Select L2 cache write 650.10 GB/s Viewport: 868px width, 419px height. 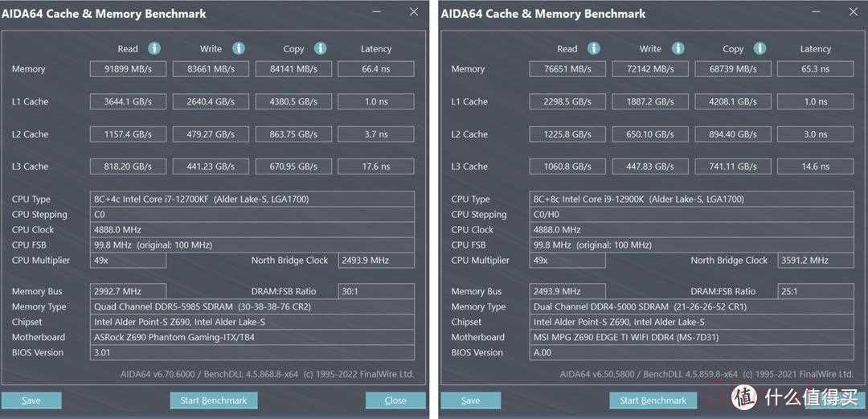(x=650, y=134)
